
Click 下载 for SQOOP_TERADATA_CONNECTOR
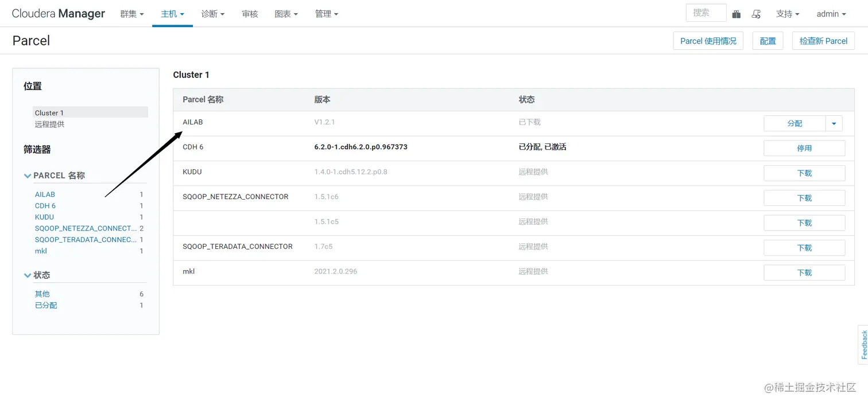804,248
